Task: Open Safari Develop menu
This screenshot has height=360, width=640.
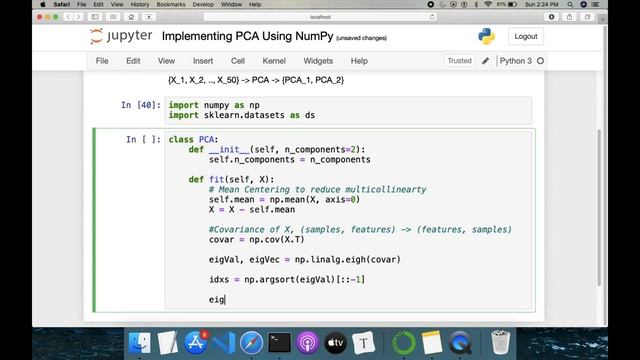Action: click(x=203, y=4)
